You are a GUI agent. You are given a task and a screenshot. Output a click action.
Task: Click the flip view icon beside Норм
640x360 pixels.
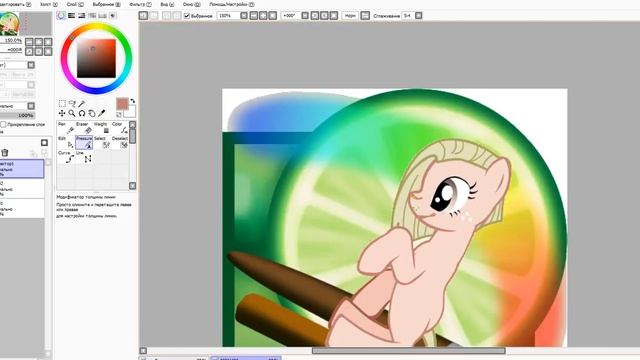click(x=365, y=16)
